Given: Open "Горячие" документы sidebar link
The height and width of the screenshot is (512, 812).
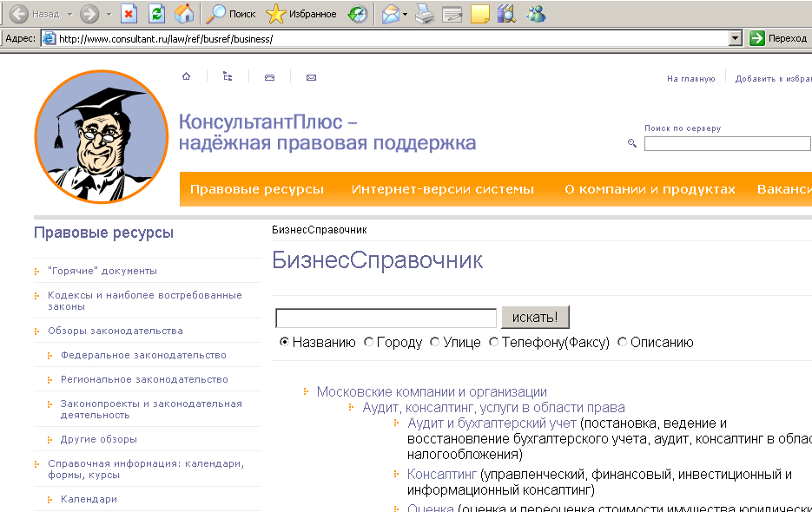Looking at the screenshot, I should pyautogui.click(x=102, y=271).
